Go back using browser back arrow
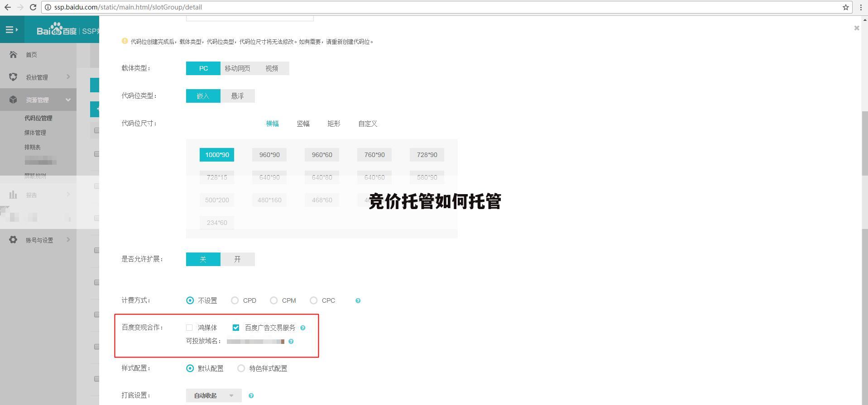 pos(8,7)
